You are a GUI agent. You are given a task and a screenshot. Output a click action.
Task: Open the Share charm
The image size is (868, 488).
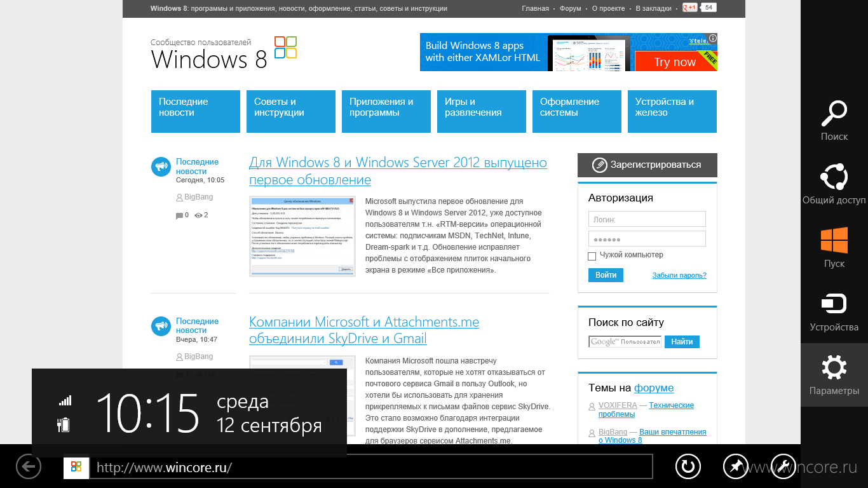click(x=834, y=184)
